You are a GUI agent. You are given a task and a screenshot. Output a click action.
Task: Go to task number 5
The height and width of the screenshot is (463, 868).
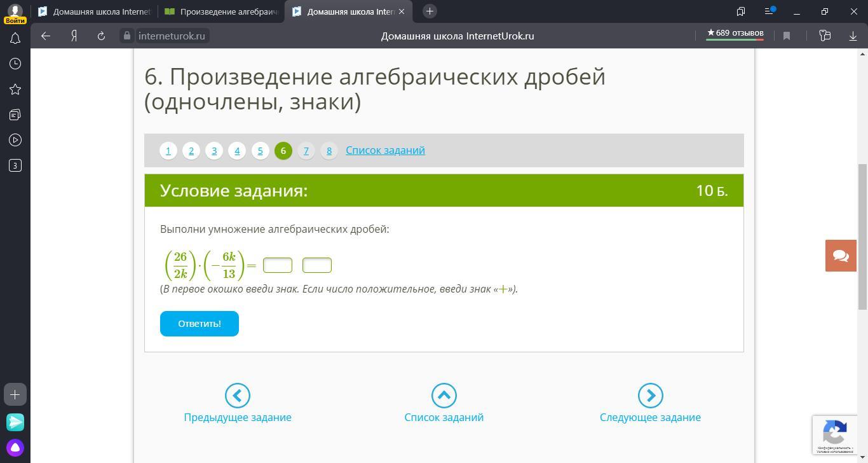(x=260, y=151)
